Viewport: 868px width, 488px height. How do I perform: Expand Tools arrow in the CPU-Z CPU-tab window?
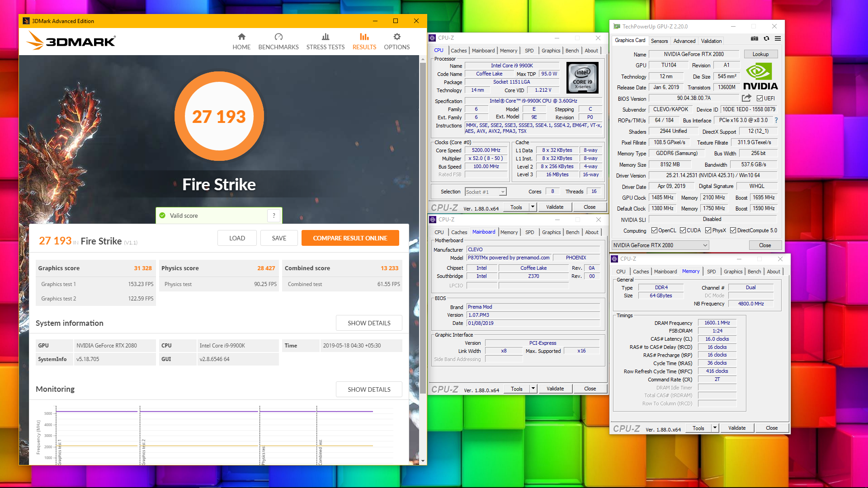click(533, 207)
